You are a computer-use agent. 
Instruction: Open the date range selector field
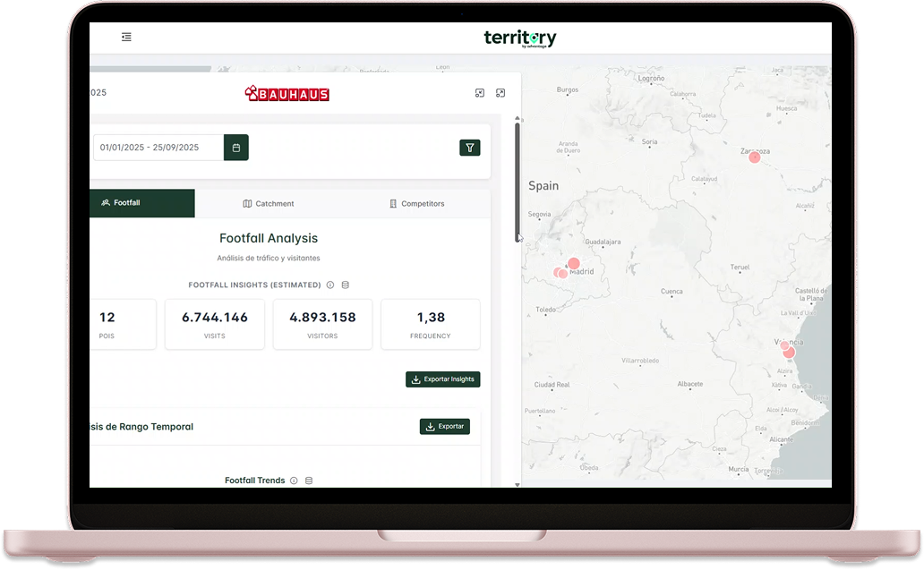pyautogui.click(x=157, y=148)
